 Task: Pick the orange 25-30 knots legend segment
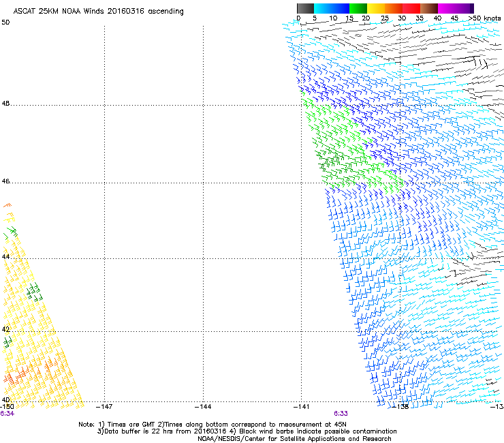point(394,8)
